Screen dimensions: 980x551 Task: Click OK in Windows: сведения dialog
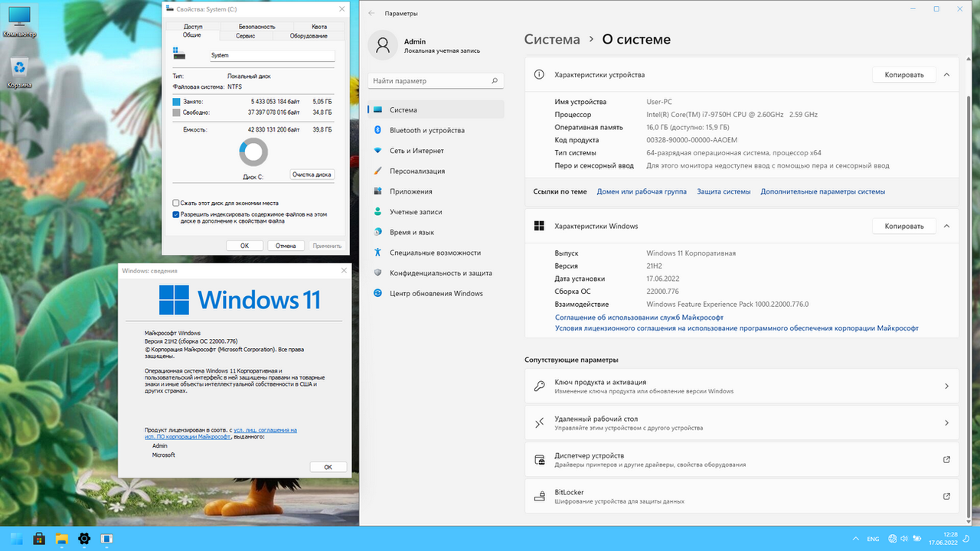[x=328, y=467]
